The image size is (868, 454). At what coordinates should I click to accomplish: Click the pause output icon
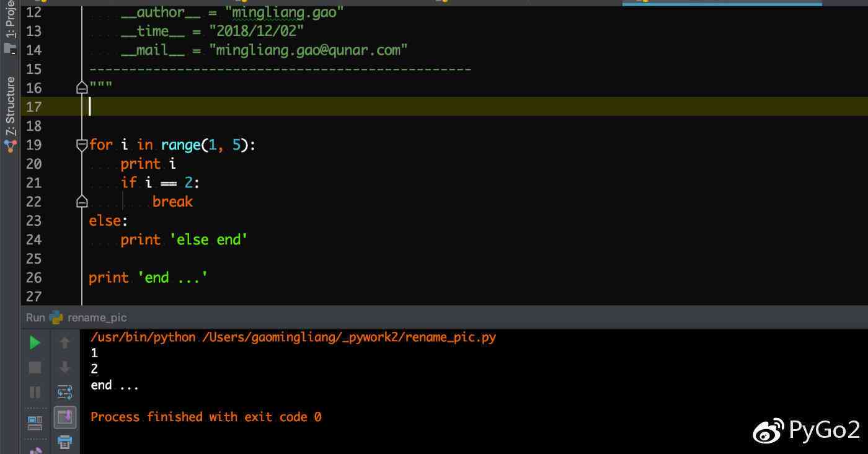[x=35, y=392]
